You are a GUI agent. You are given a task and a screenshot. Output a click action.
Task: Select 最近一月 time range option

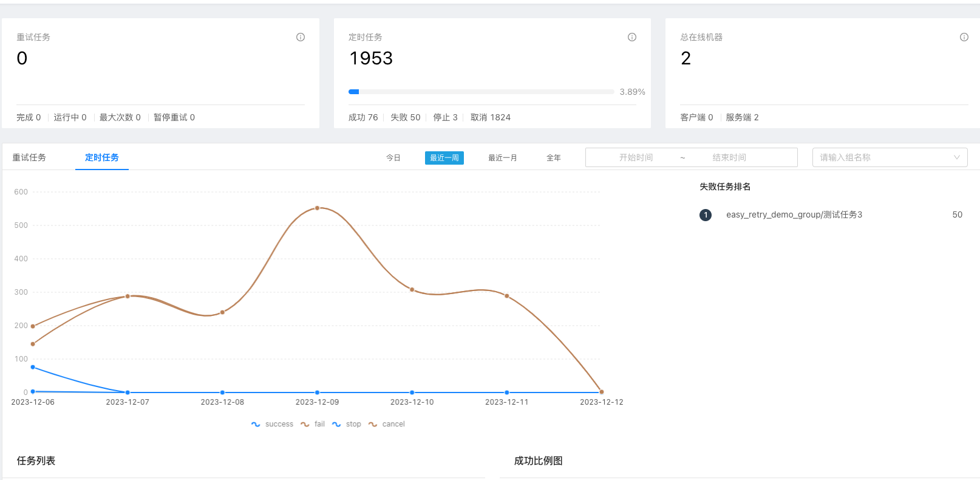[503, 158]
